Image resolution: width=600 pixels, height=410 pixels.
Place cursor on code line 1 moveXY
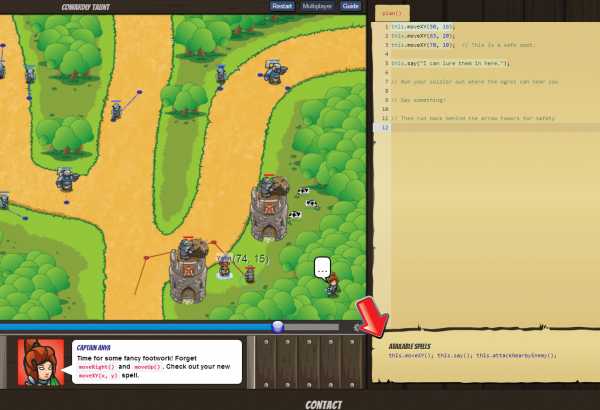click(422, 27)
